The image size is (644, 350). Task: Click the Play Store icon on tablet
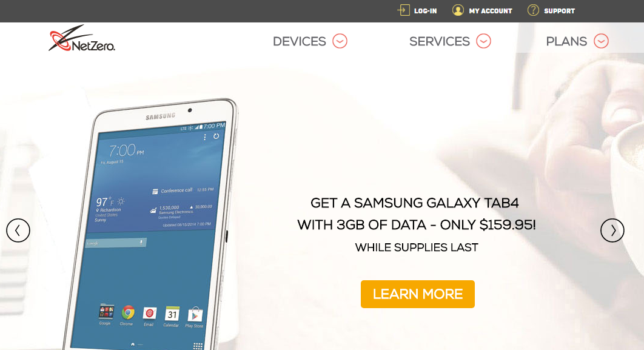click(x=195, y=315)
